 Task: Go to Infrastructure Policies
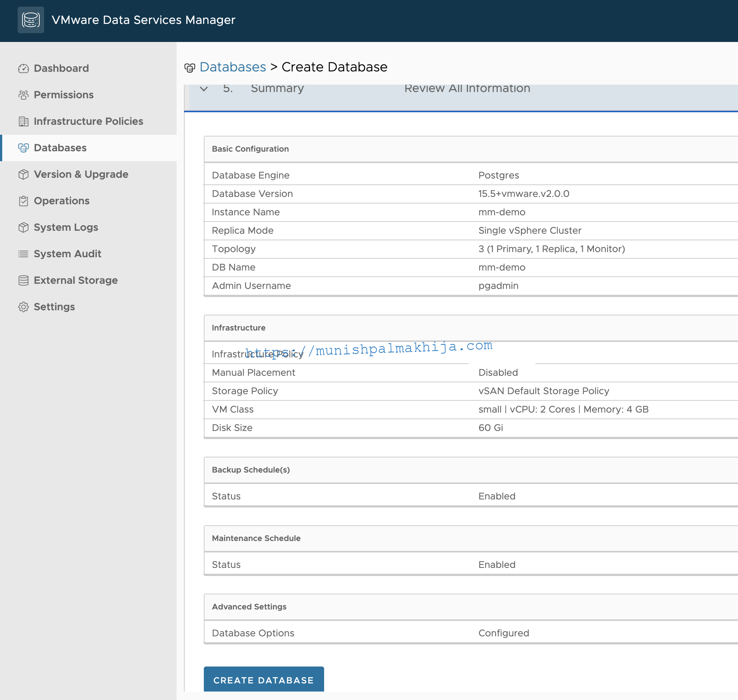(x=88, y=122)
